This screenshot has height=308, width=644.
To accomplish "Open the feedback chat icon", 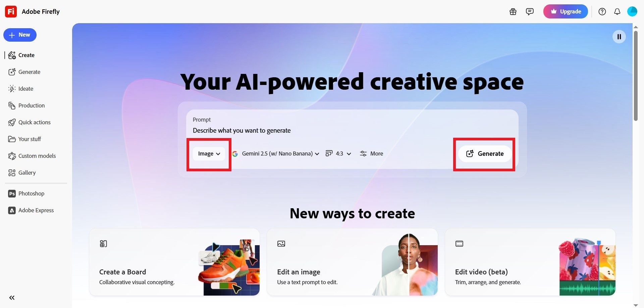I will (530, 12).
